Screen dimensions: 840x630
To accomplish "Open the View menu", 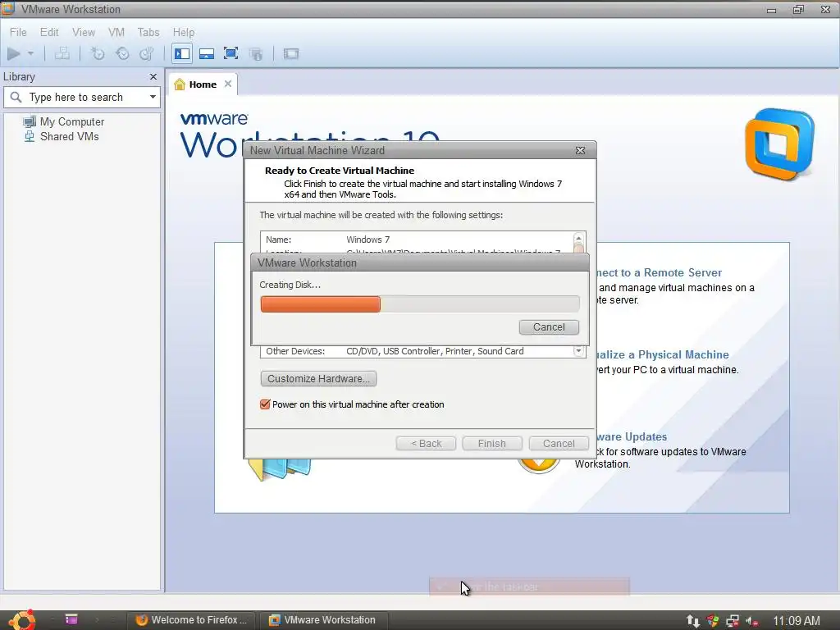I will [x=84, y=32].
